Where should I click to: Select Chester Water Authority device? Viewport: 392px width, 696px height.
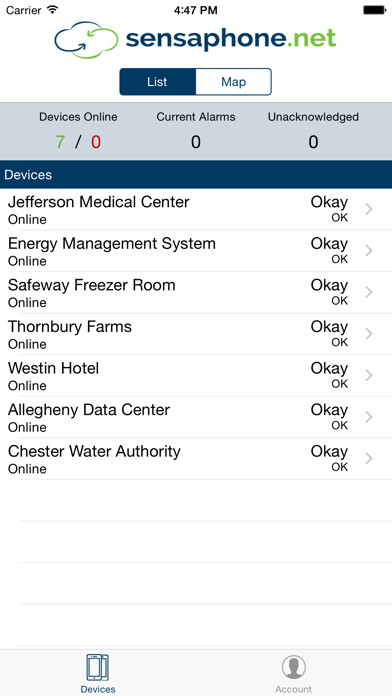[196, 459]
